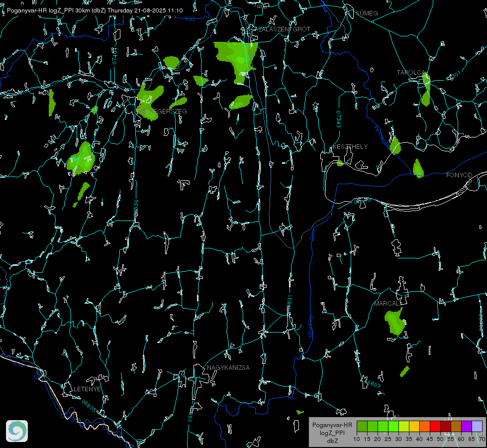Click the legend scale value 40
Screen dimensions: 487x448
[419, 439]
